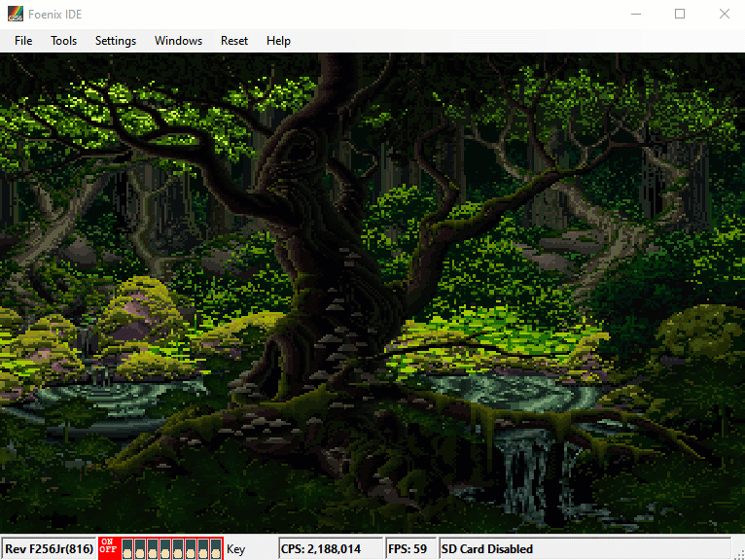Viewport: 745px width, 560px height.
Task: Click the Rev F256Jr(816) status label
Action: (49, 549)
